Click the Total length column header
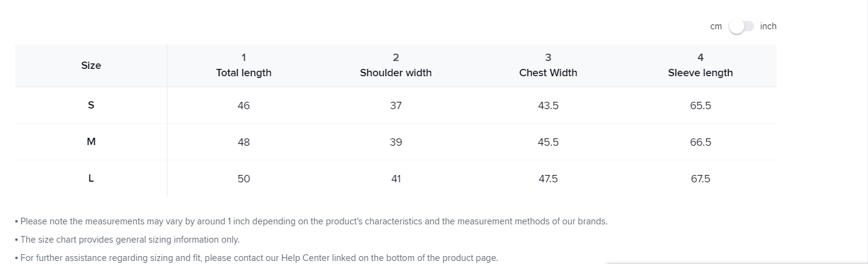The height and width of the screenshot is (264, 868). tap(244, 72)
